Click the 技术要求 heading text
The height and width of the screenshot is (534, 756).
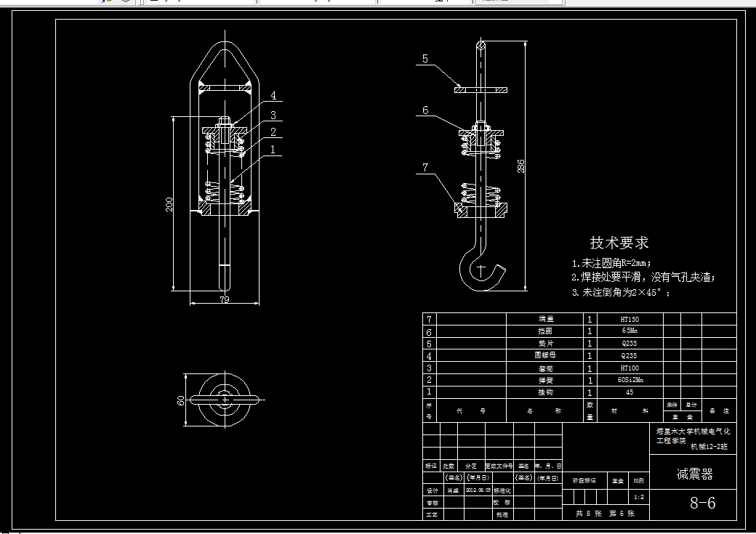(x=619, y=243)
